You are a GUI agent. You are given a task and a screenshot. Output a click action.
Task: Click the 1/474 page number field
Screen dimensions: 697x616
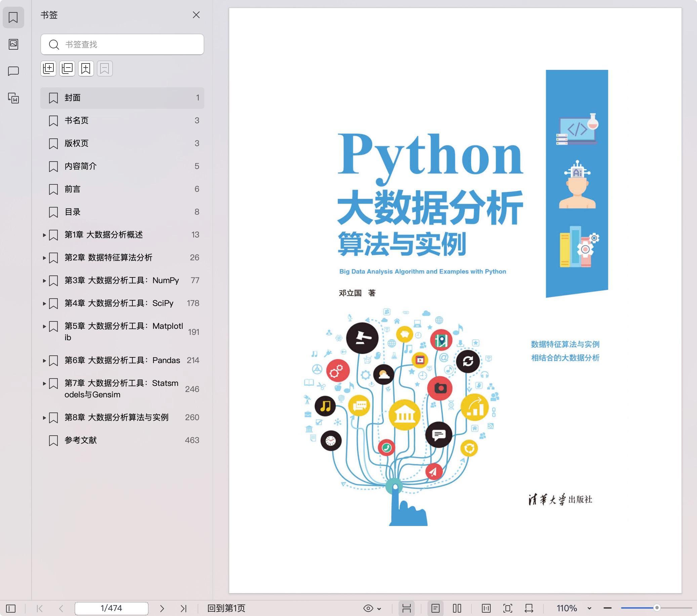[112, 608]
